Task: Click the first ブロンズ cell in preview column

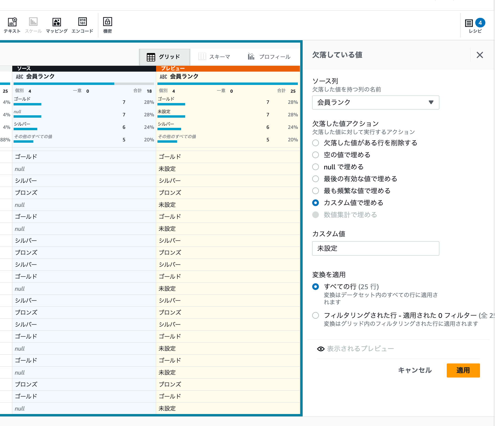Action: (228, 193)
